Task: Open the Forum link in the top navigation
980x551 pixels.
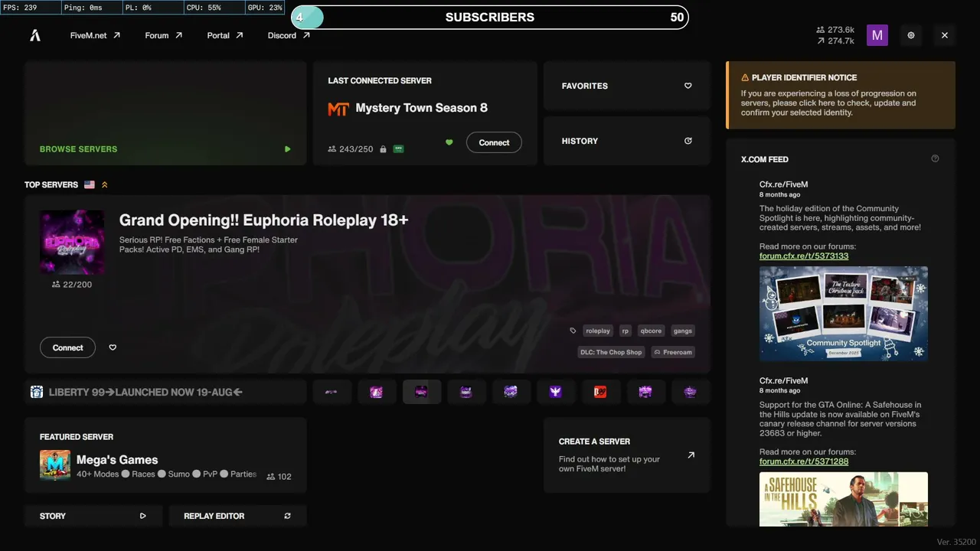Action: [164, 35]
